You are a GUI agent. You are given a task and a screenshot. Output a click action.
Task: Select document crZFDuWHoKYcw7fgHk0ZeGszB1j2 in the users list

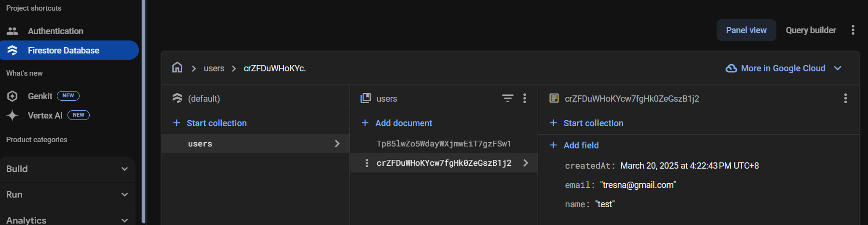[x=444, y=163]
